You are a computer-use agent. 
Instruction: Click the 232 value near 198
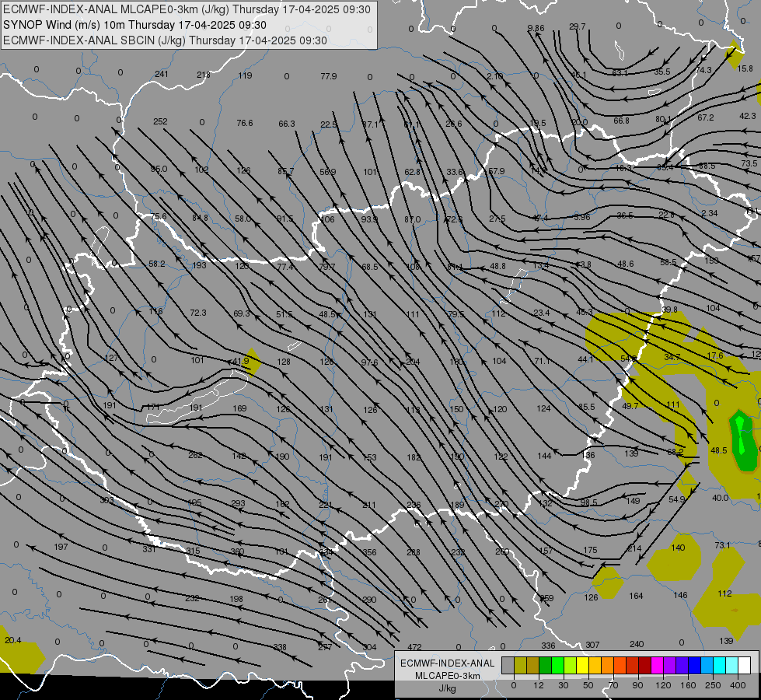click(192, 598)
